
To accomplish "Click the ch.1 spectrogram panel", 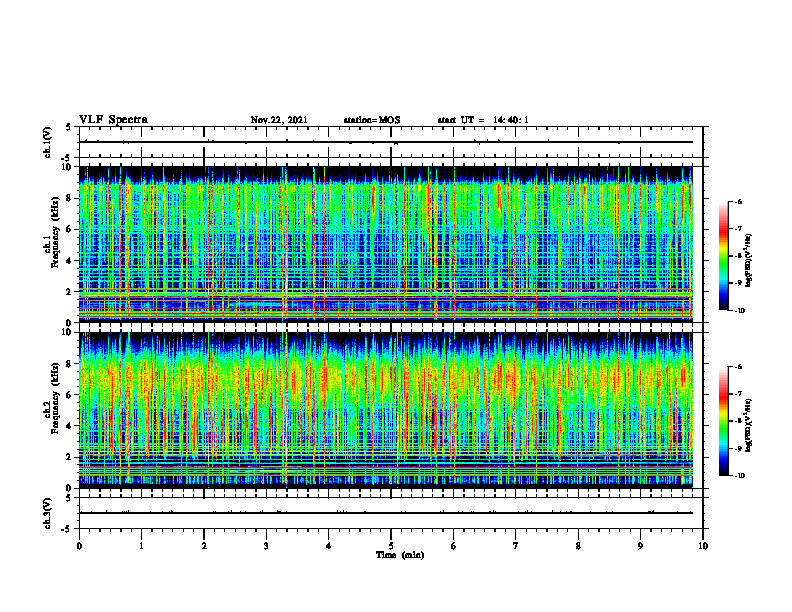I will point(386,244).
